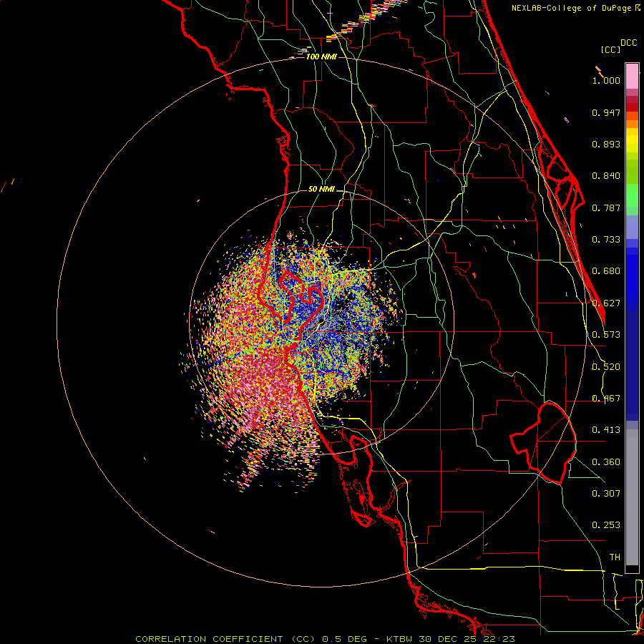Click the DCC label above the color bar

click(x=629, y=43)
